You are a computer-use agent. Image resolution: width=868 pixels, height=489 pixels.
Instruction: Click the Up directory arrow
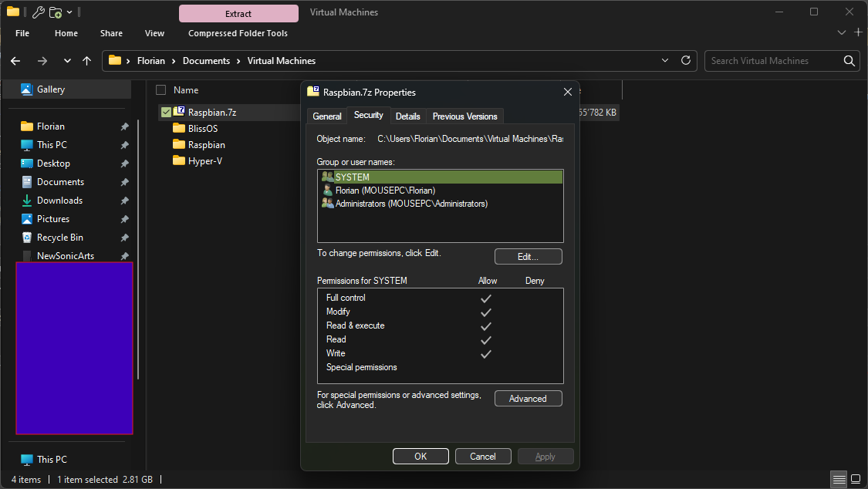pyautogui.click(x=87, y=61)
